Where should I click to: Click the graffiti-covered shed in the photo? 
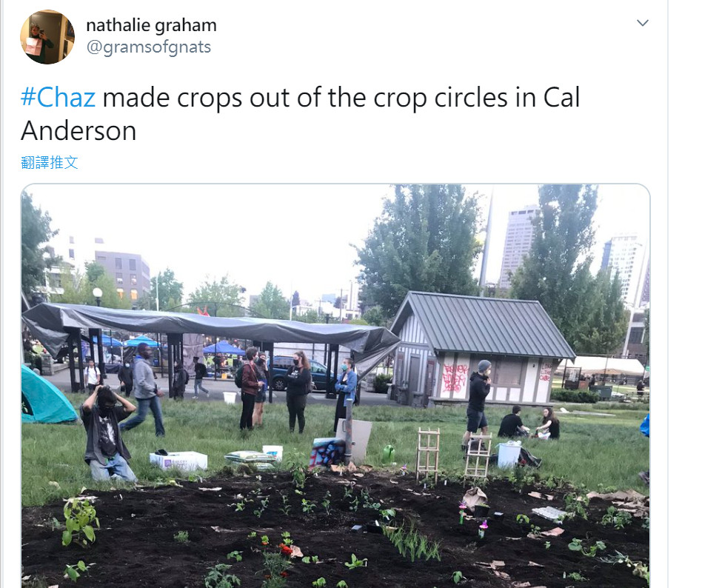click(481, 350)
